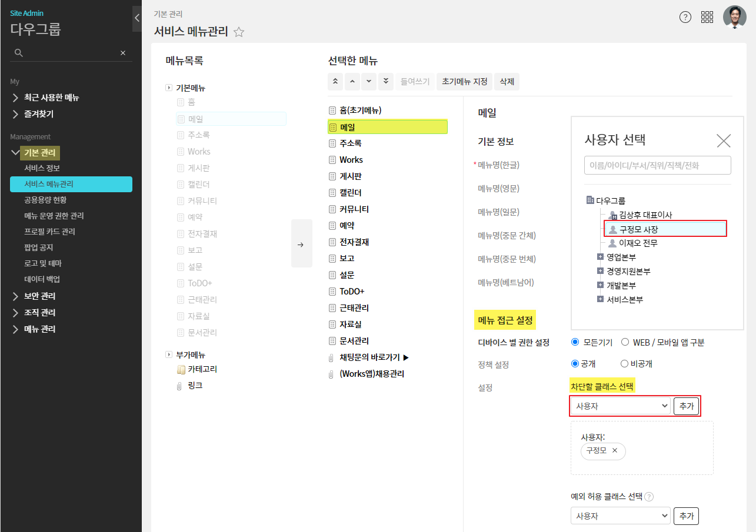Open the apps grid icon
Screen dimensions: 756x532
tap(707, 17)
